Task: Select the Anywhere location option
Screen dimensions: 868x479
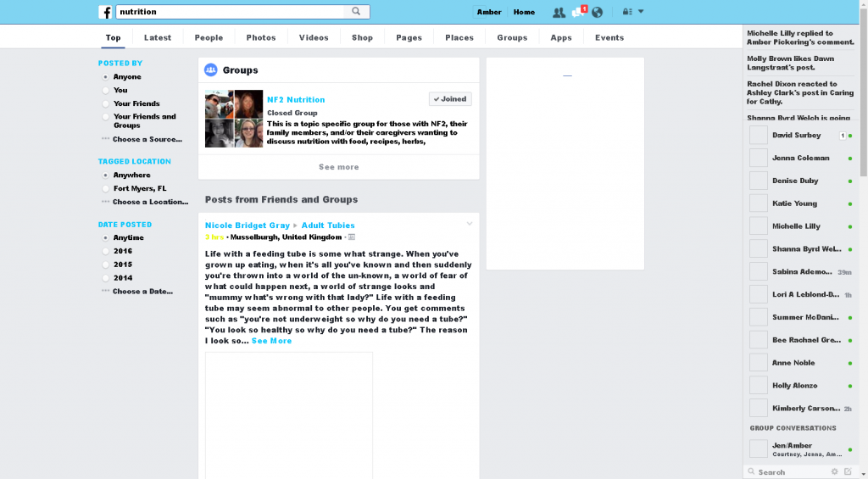Action: 105,175
